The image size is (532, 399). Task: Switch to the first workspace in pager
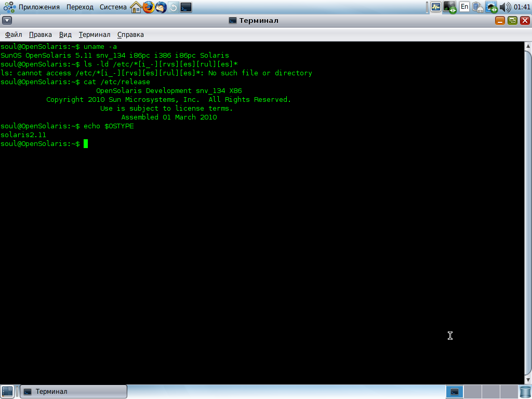454,392
